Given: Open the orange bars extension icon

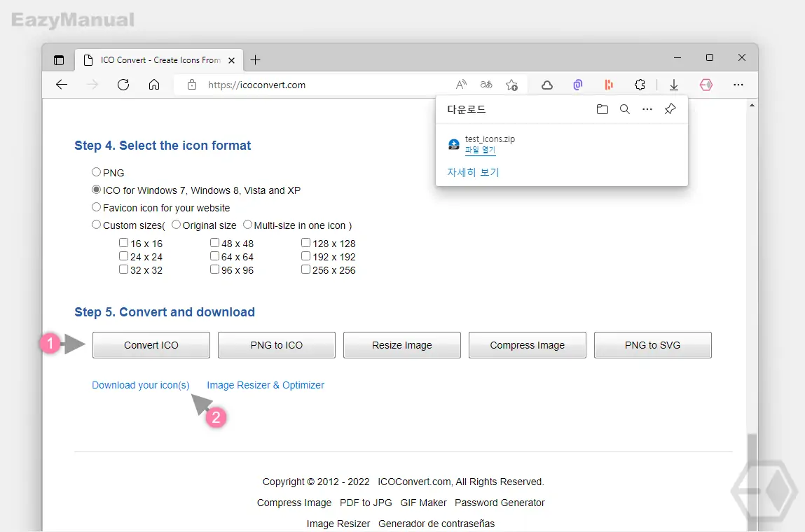Looking at the screenshot, I should pos(609,85).
